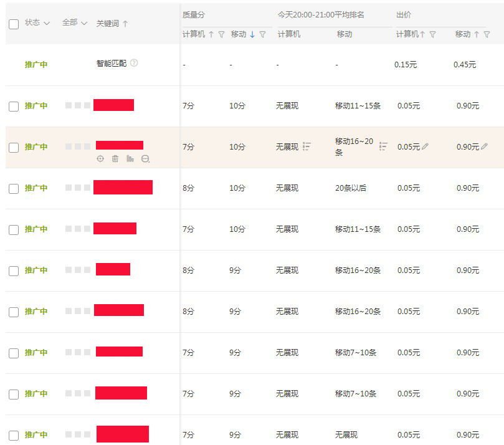
Task: Open filter funnel for 出价 移动
Action: click(x=487, y=34)
